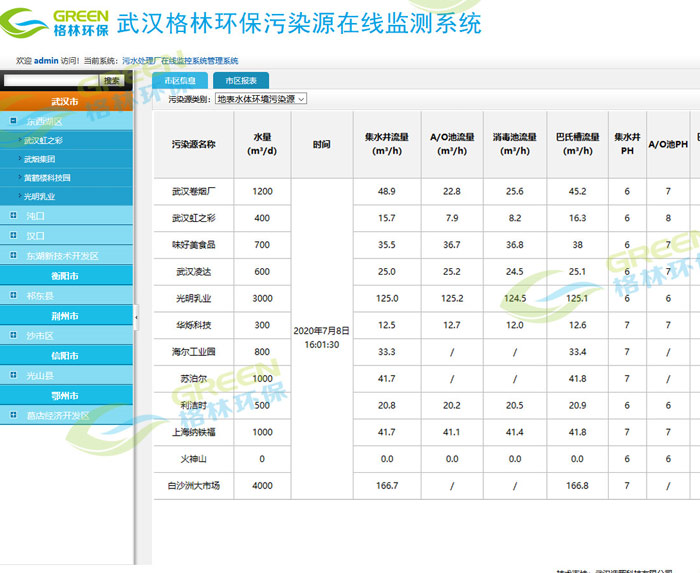Viewport: 700px width, 573px height.
Task: Select the 华烁科技 row name
Action: click(x=194, y=325)
